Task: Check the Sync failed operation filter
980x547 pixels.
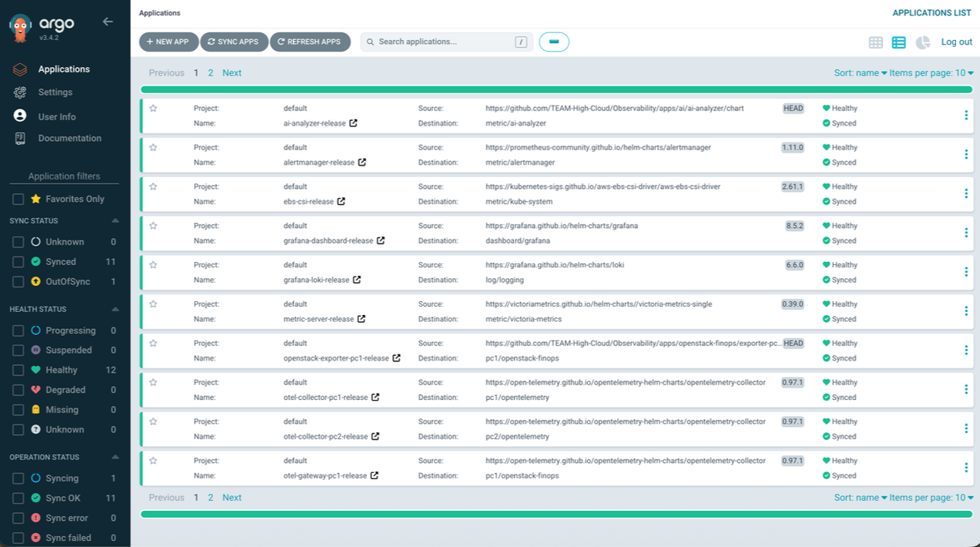Action: pos(18,539)
